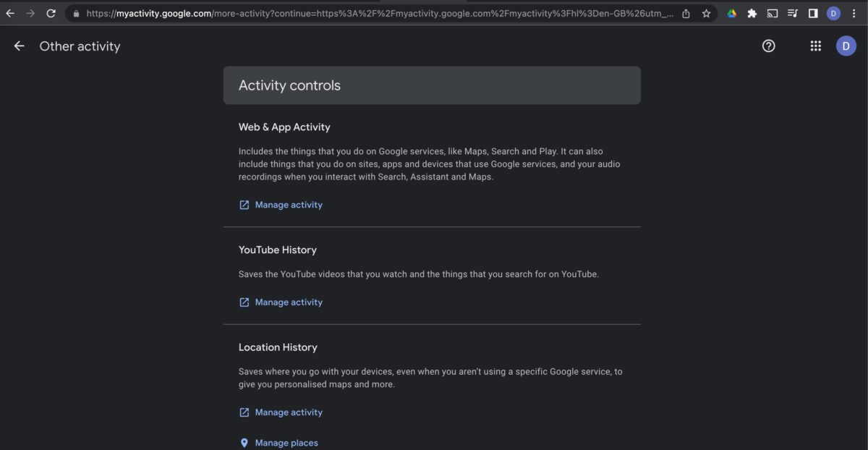This screenshot has width=868, height=450.
Task: Open Manage activity for Web & App Activity
Action: point(289,205)
